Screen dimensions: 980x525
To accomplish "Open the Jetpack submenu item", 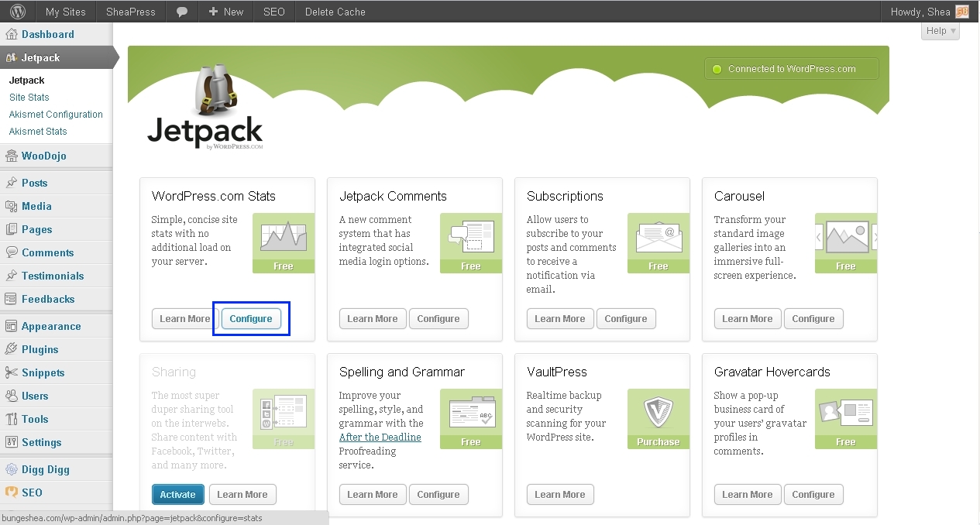I will 27,81.
